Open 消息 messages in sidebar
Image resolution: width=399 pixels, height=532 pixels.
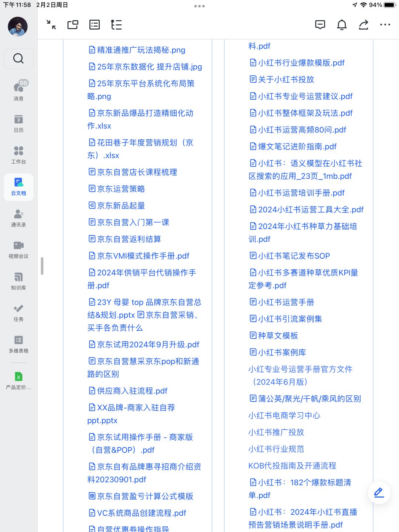pos(18,91)
